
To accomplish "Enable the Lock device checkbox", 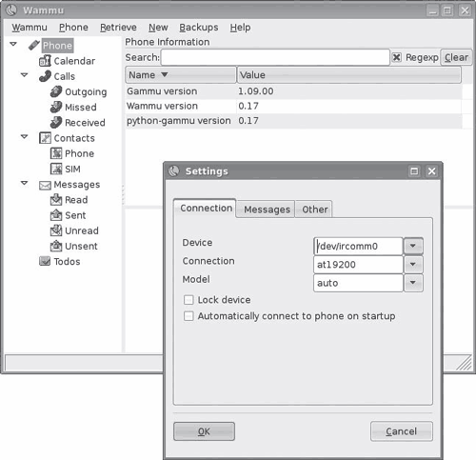I will [x=188, y=300].
